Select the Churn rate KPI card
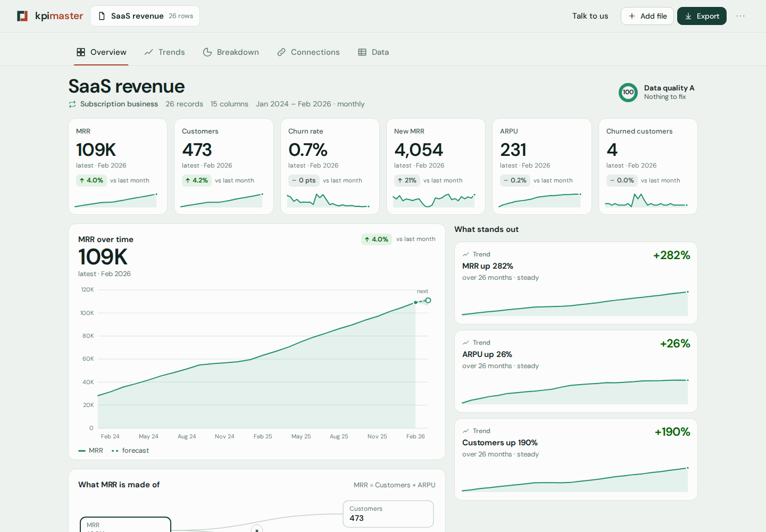 click(330, 167)
